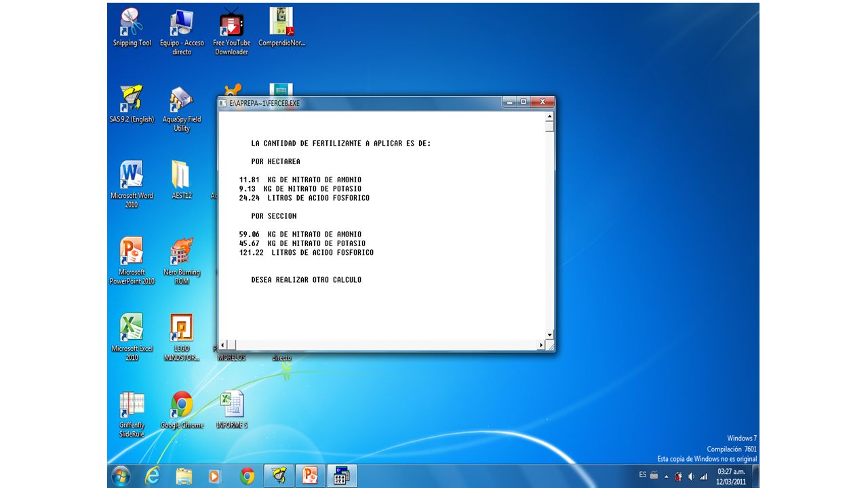The image size is (868, 488).
Task: Click '24.24 LITROS DE ACIDO FOSFORICO'
Action: 304,198
